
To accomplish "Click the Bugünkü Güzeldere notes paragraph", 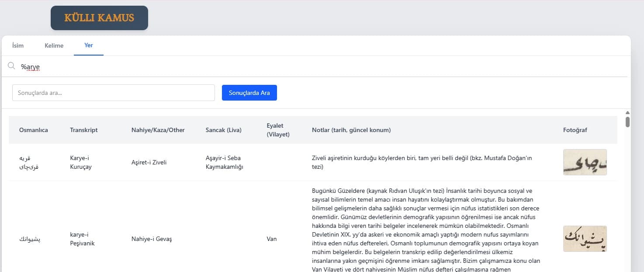I will tap(426, 230).
